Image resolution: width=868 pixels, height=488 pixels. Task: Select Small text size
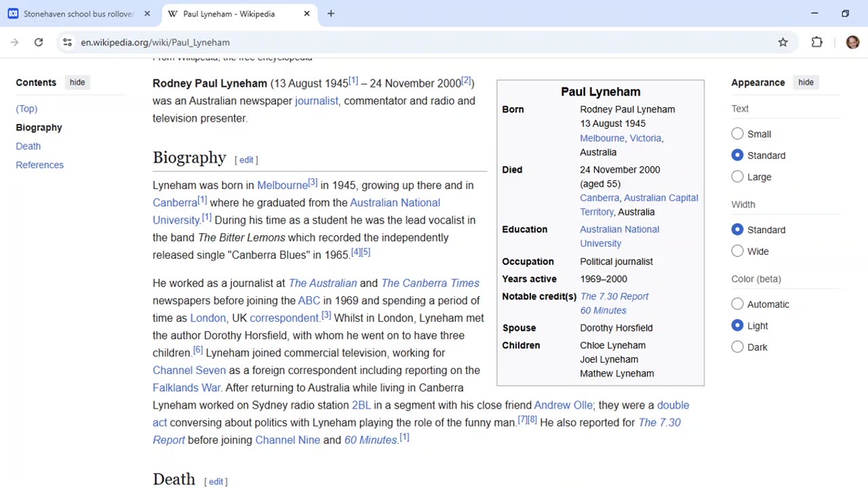[x=737, y=134]
